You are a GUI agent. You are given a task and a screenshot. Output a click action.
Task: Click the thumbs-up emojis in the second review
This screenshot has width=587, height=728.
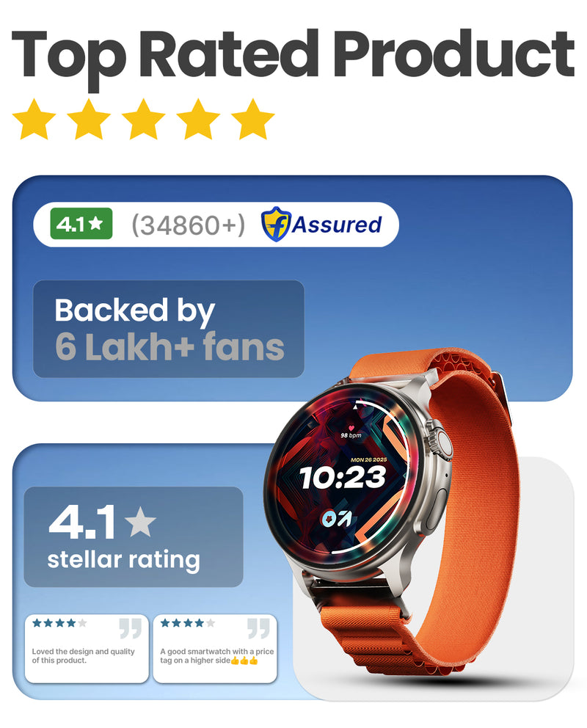coord(244,660)
